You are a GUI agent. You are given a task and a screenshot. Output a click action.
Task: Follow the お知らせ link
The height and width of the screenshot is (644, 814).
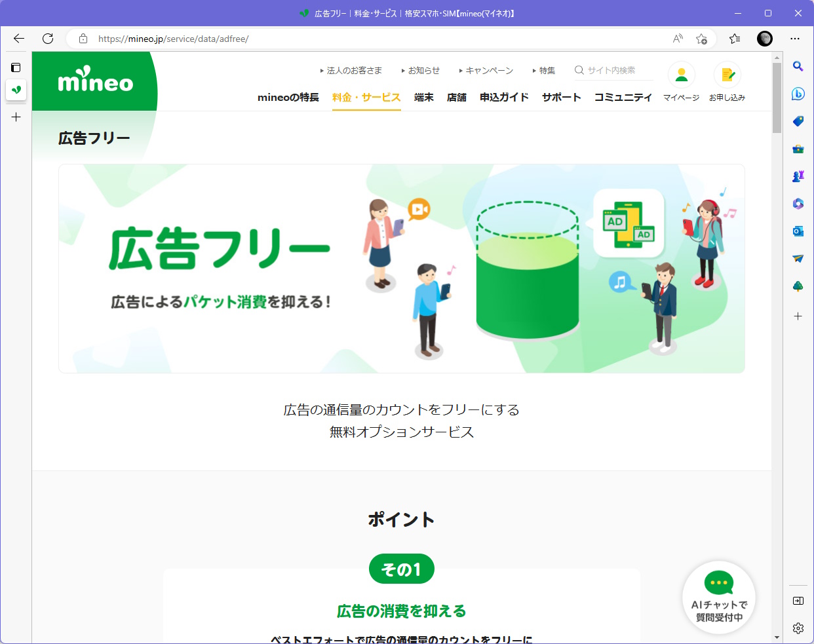click(421, 70)
